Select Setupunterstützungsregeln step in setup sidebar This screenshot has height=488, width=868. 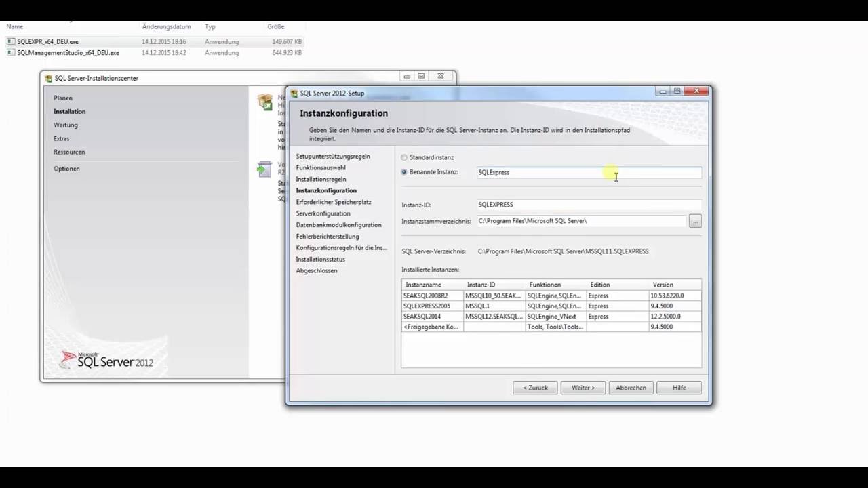tap(333, 157)
